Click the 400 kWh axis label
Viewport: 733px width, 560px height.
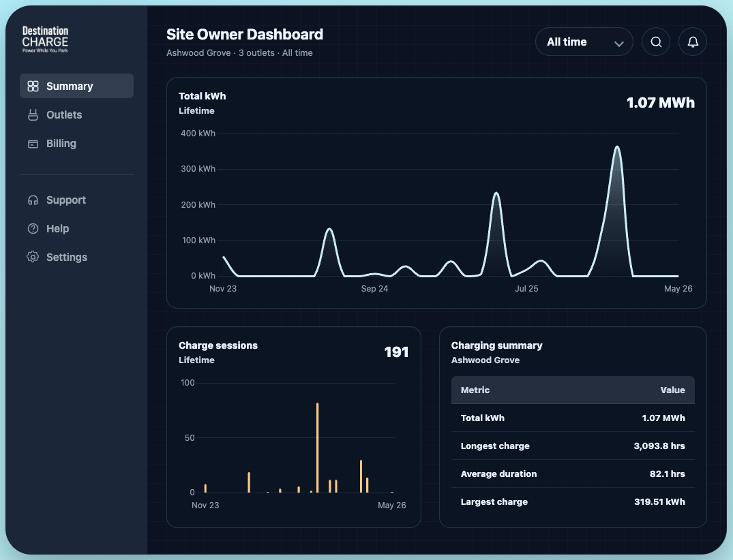click(198, 134)
